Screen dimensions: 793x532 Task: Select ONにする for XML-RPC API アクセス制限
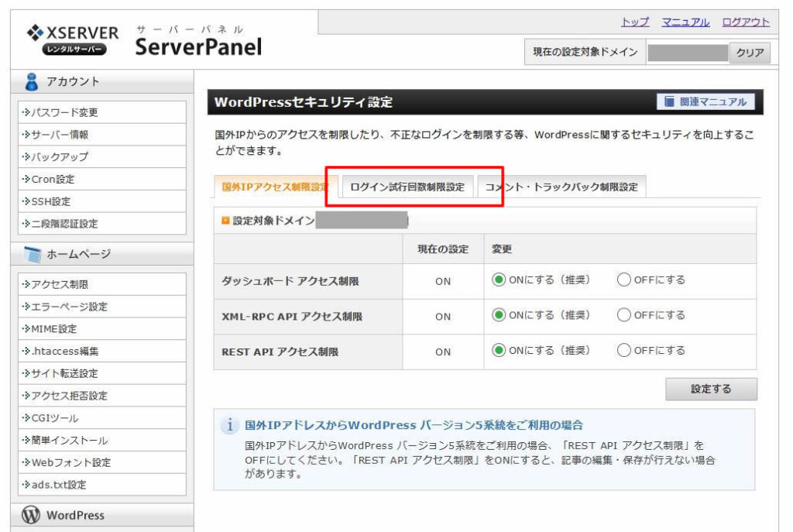tap(499, 315)
